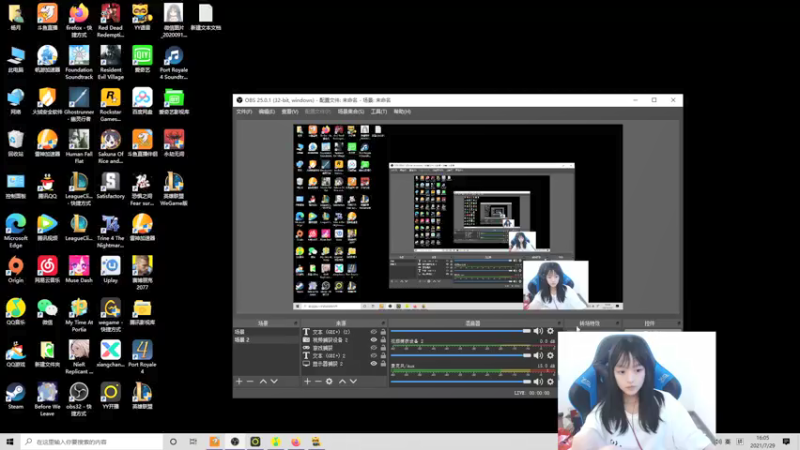
Task: Select the Muse Dash desktop icon
Action: [79, 270]
